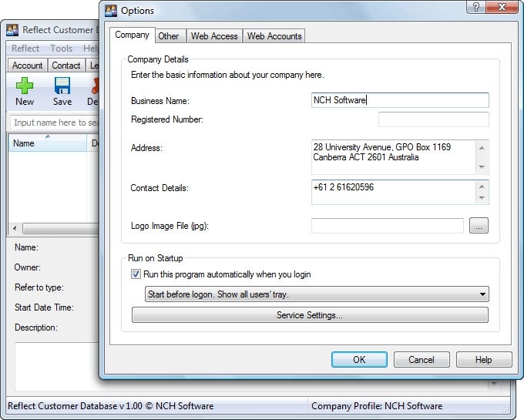The image size is (524, 420).
Task: Click the Address scroll up arrow
Action: [x=482, y=147]
